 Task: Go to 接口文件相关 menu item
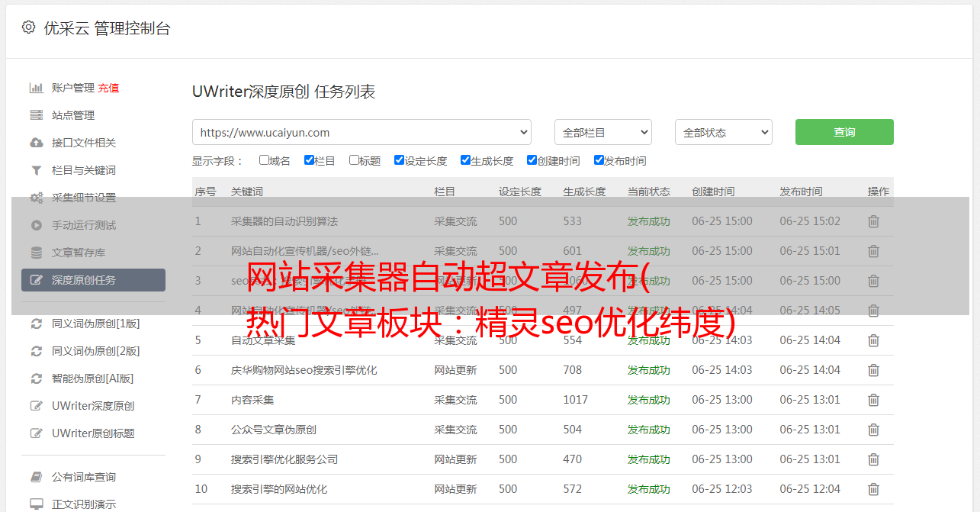click(x=84, y=143)
